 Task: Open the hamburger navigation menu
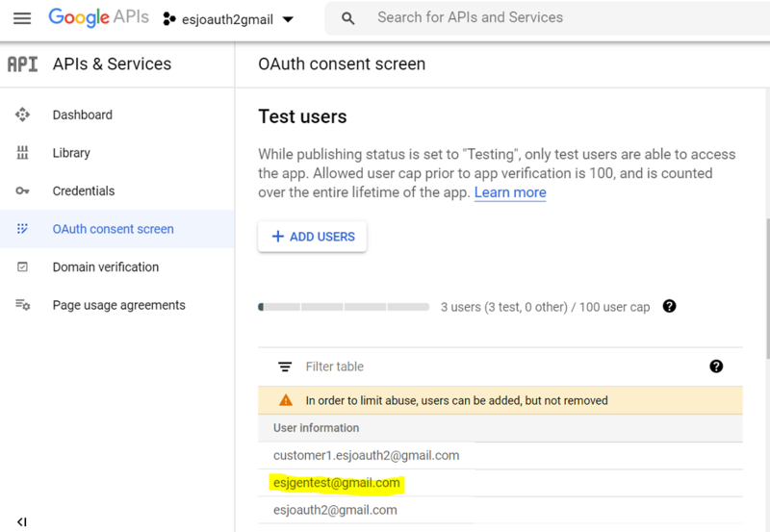click(22, 18)
